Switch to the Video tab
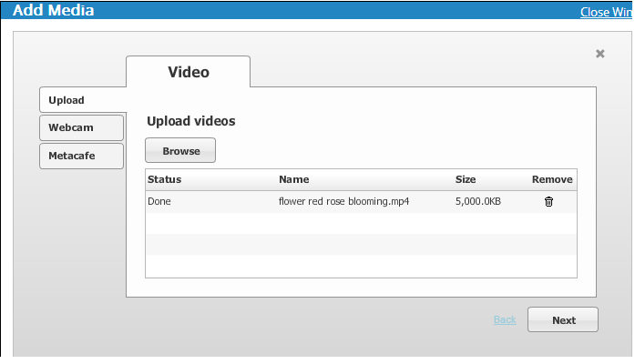 point(188,72)
